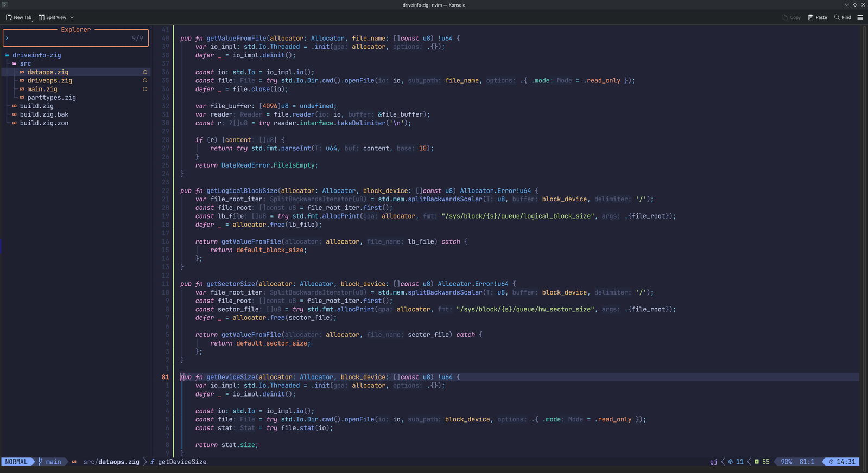Click the 90% scroll position in statusline
Viewport: 868px width, 473px height.
click(787, 462)
